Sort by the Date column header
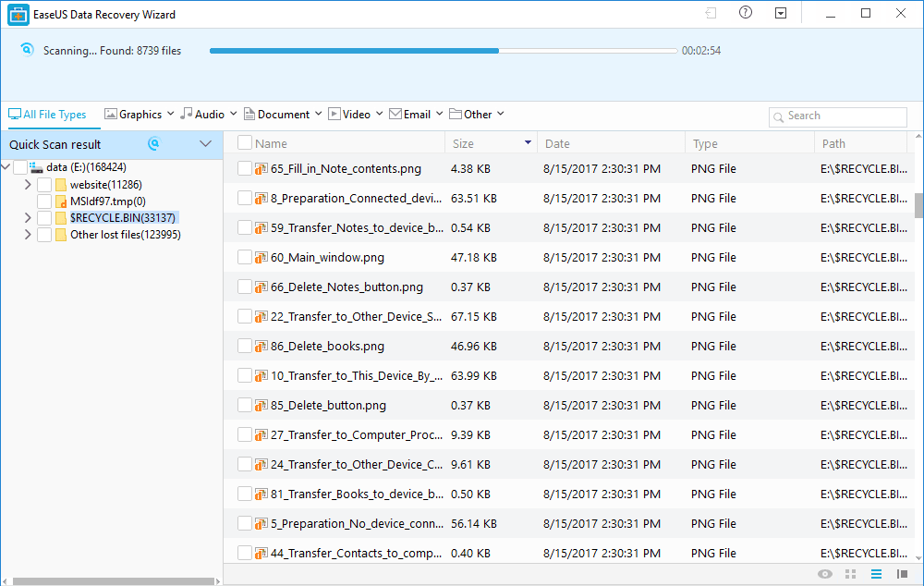 point(557,144)
